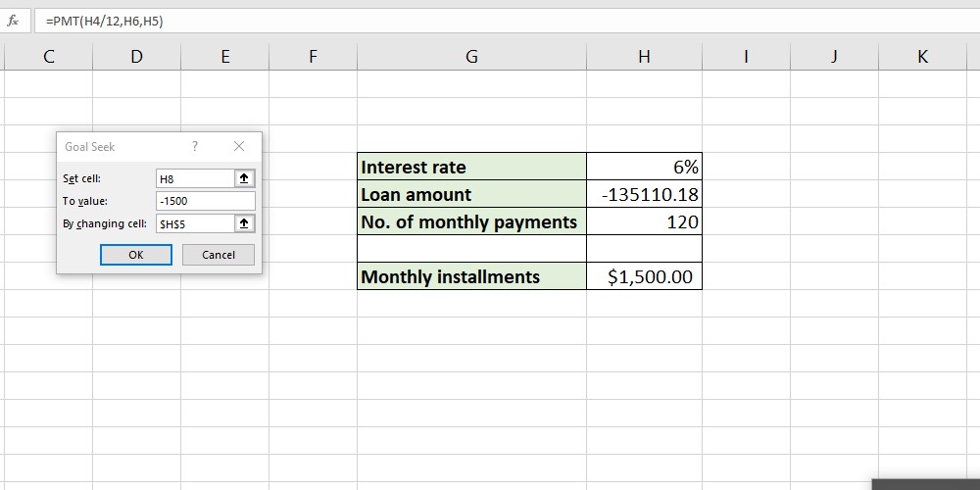Select column H header
Viewport: 980px width, 490px height.
click(x=645, y=57)
